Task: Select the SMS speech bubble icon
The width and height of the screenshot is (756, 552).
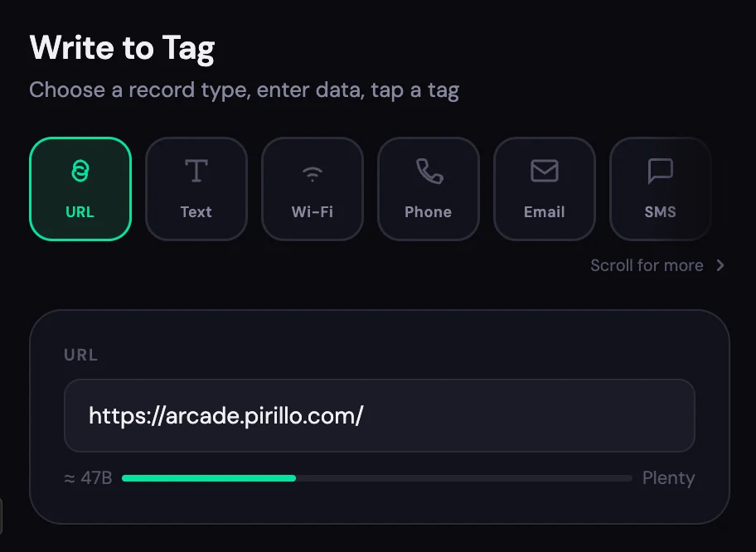Action: pos(660,171)
